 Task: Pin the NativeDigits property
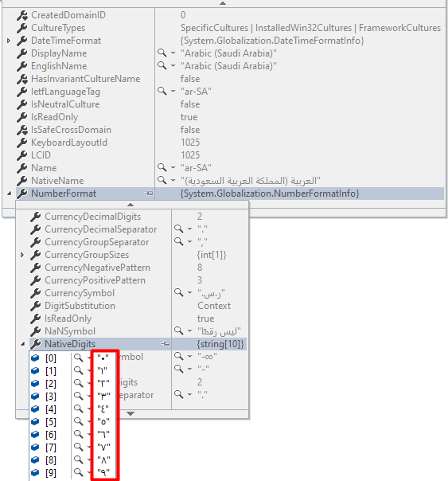tap(166, 344)
